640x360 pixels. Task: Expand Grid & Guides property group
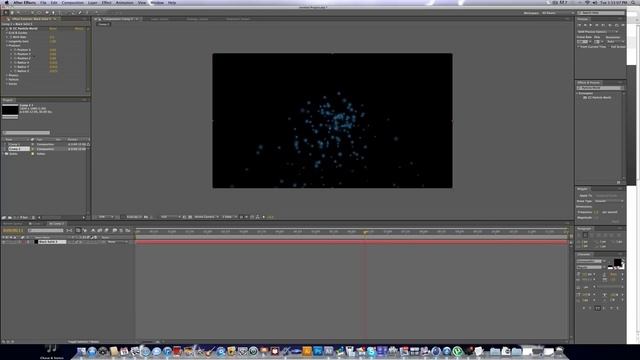tap(7, 33)
